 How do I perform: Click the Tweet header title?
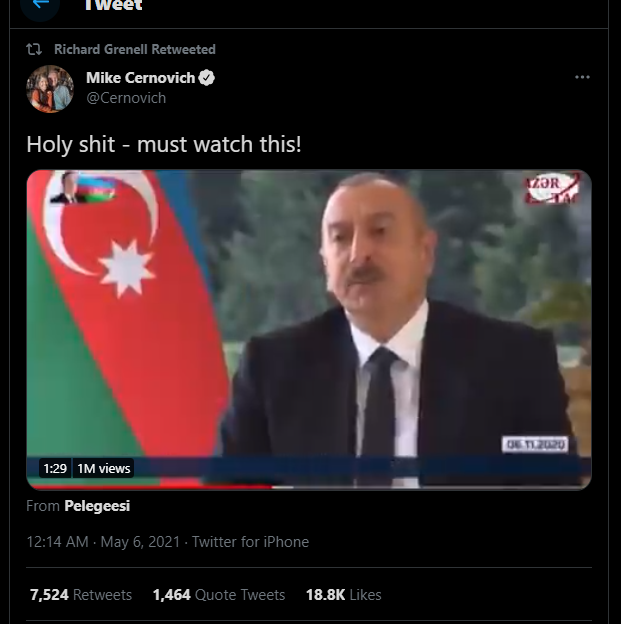[113, 5]
